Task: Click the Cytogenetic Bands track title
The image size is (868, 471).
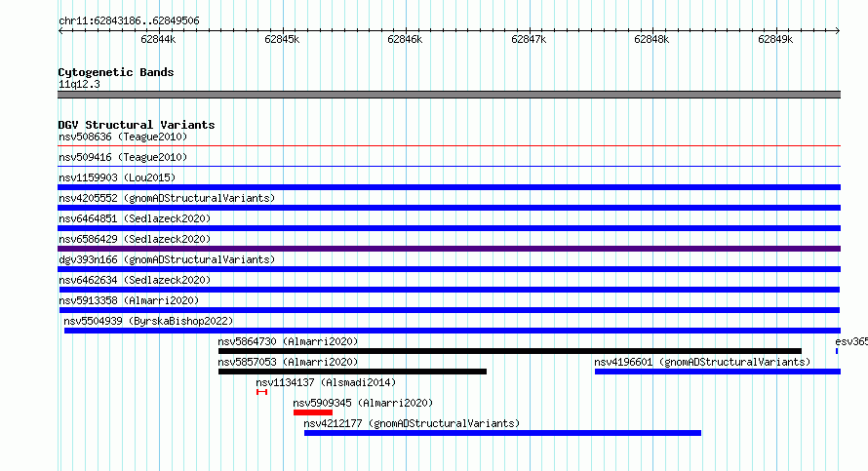Action: point(116,72)
